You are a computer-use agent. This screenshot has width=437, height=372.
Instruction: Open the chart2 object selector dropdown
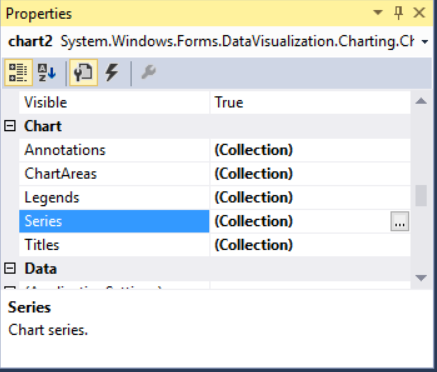point(425,42)
